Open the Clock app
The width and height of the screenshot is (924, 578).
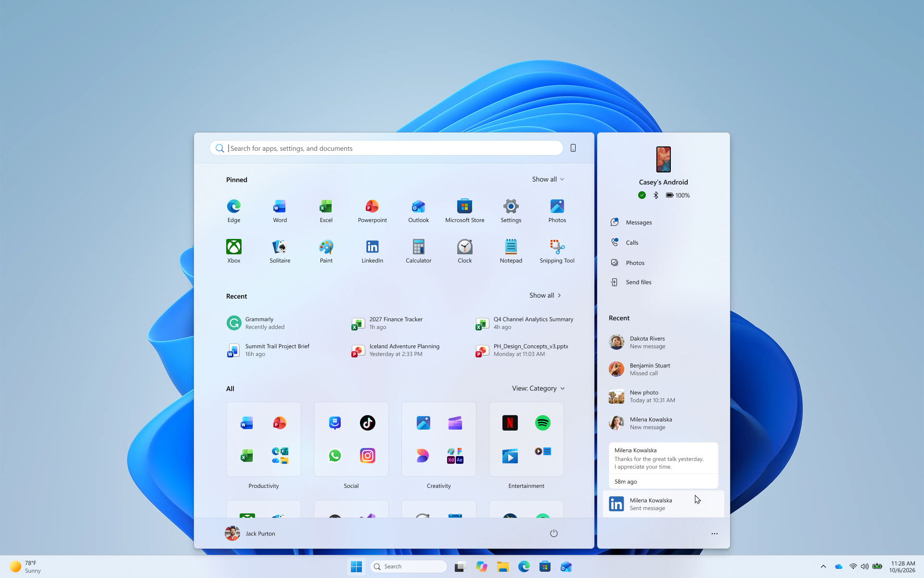tap(465, 251)
